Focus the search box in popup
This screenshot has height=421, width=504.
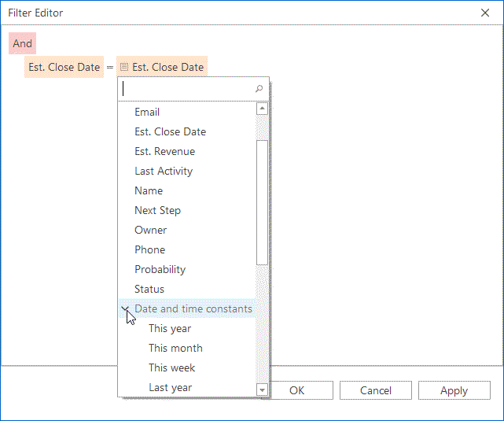[x=188, y=89]
